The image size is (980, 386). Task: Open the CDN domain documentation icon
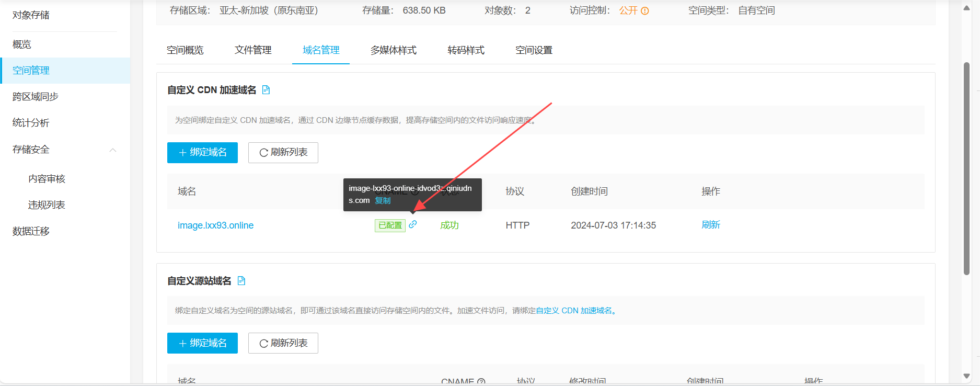(x=266, y=90)
